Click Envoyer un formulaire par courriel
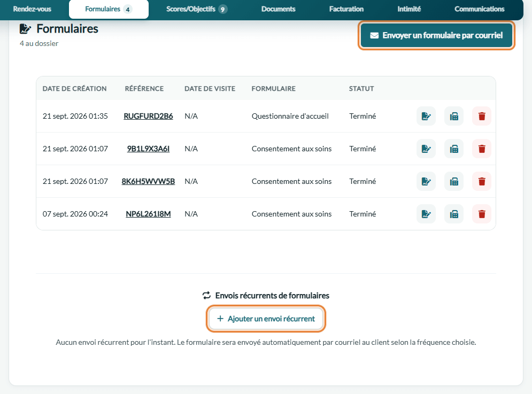This screenshot has width=532, height=394. (x=436, y=35)
